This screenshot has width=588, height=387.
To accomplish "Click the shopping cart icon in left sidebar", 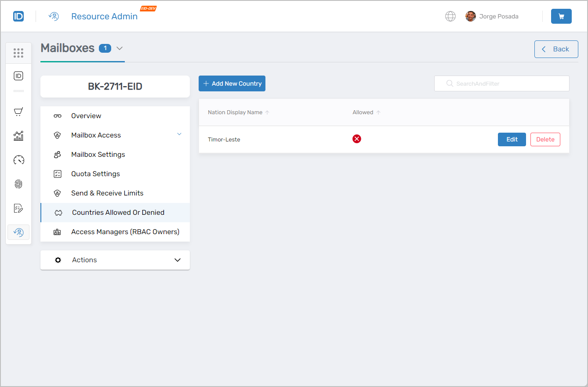I will point(18,112).
